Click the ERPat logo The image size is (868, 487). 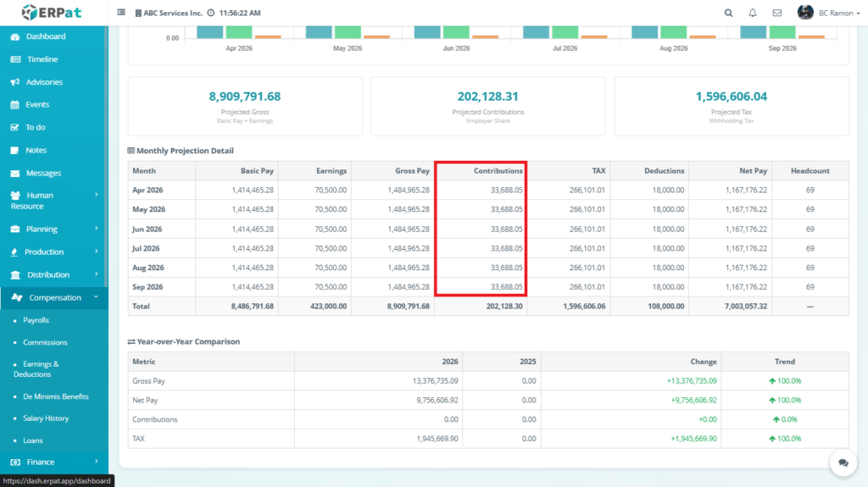coord(53,13)
